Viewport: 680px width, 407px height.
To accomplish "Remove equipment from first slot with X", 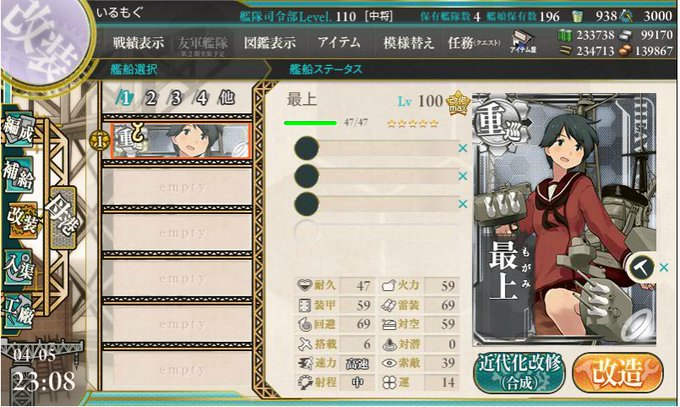I will click(463, 148).
